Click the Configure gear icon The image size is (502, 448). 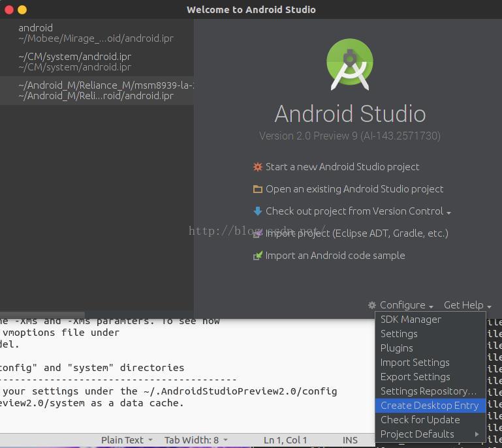[x=371, y=305]
